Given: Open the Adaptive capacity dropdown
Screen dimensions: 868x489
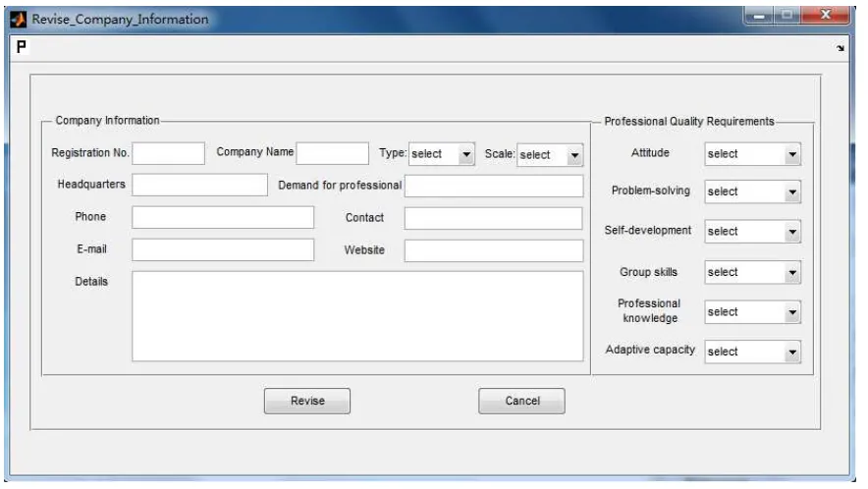Looking at the screenshot, I should click(752, 352).
